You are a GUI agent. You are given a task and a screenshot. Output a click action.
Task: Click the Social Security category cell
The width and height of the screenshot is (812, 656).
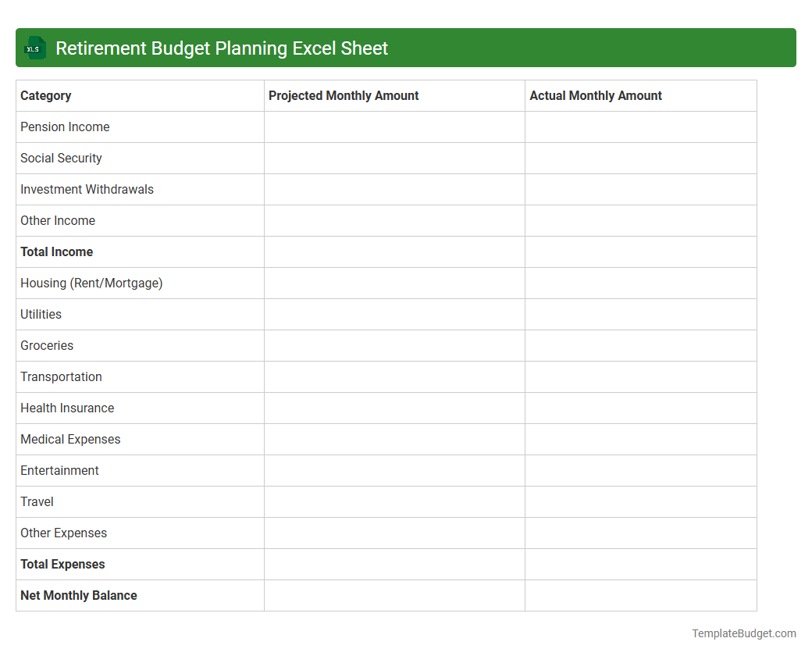click(x=61, y=158)
